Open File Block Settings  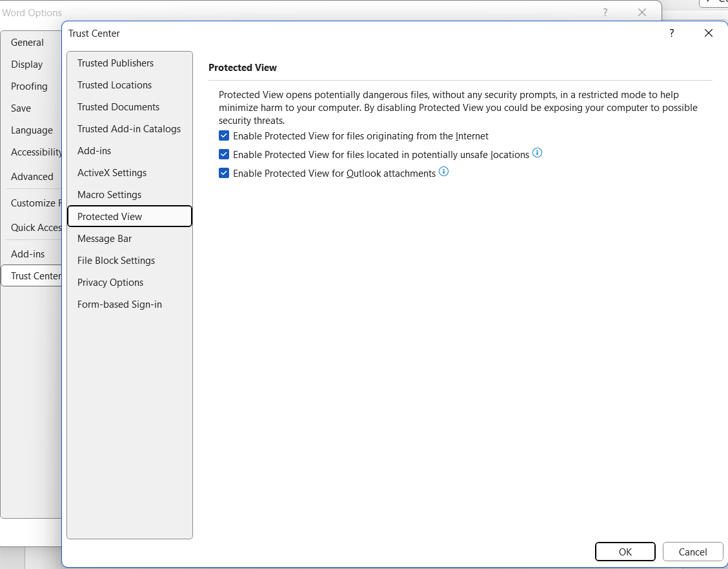116,260
